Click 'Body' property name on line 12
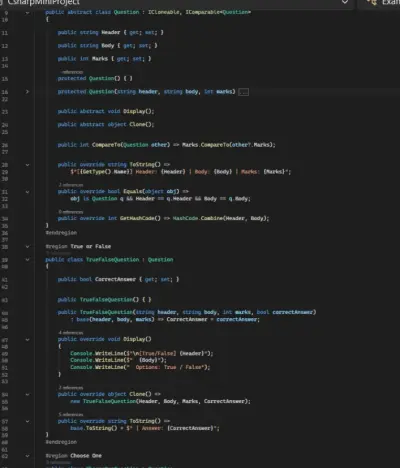 (x=108, y=45)
